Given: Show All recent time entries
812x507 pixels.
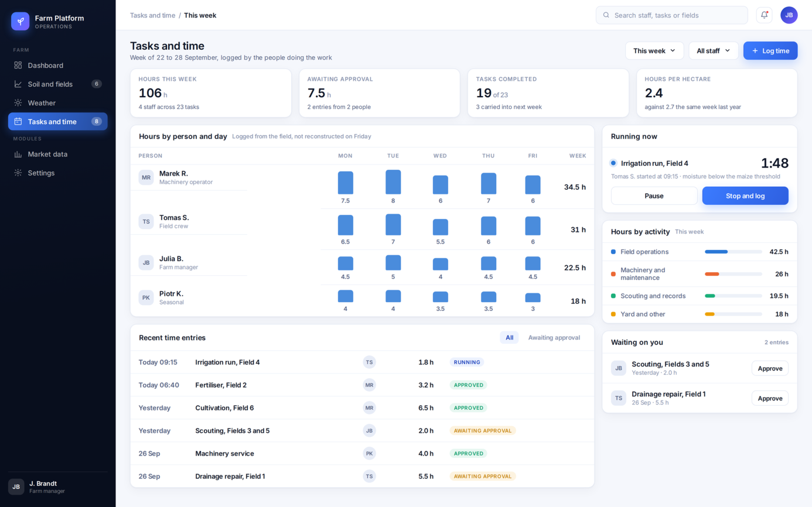Looking at the screenshot, I should pos(509,338).
